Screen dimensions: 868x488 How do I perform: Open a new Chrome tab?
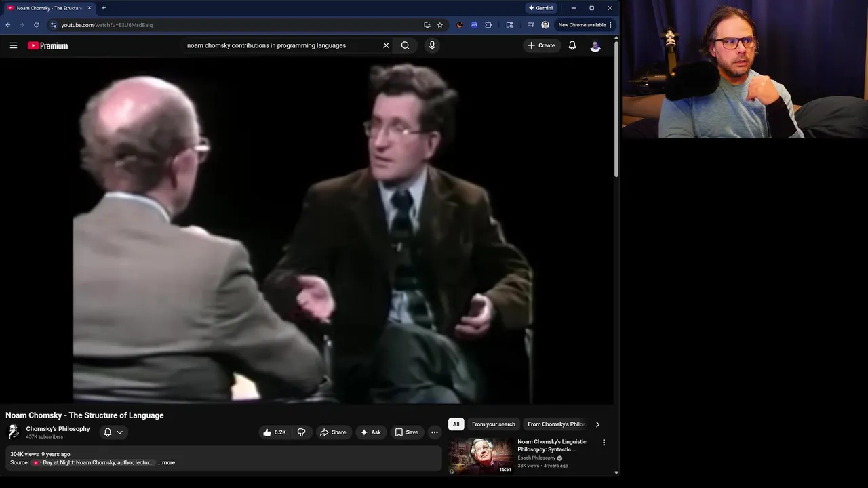click(x=104, y=8)
